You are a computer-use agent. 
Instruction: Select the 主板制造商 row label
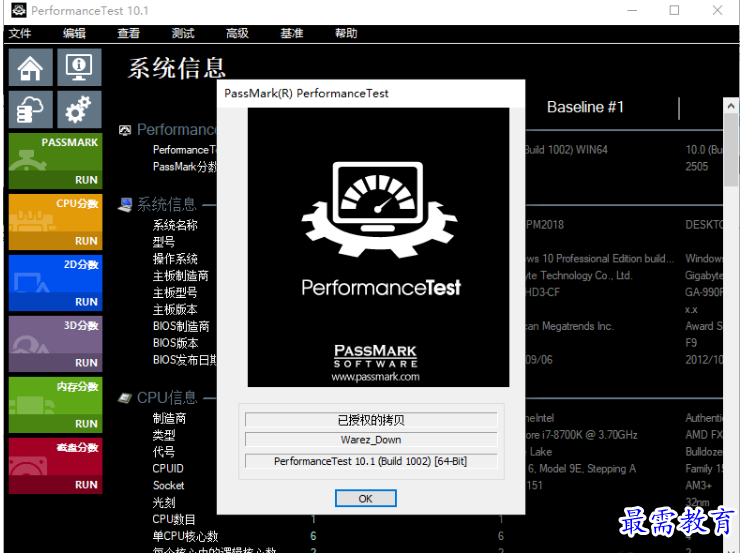point(181,276)
